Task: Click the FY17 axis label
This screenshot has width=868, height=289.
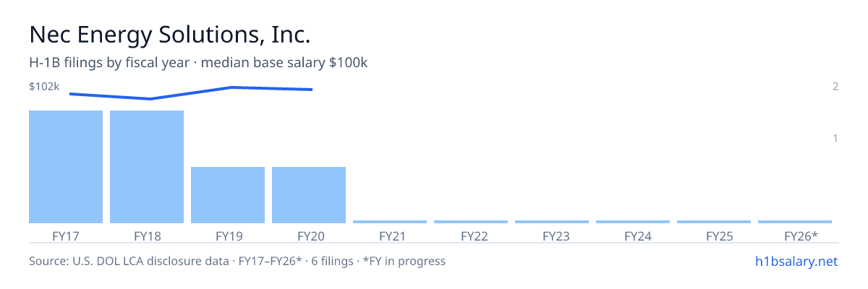Action: [x=66, y=236]
